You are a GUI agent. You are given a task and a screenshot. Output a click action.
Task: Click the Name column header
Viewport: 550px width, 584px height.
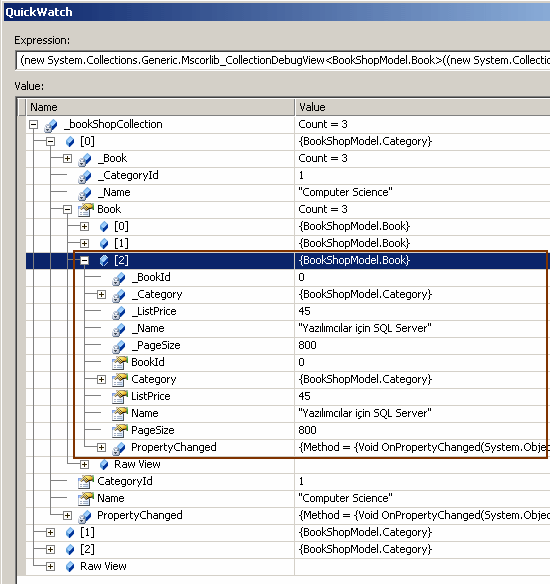click(x=160, y=107)
